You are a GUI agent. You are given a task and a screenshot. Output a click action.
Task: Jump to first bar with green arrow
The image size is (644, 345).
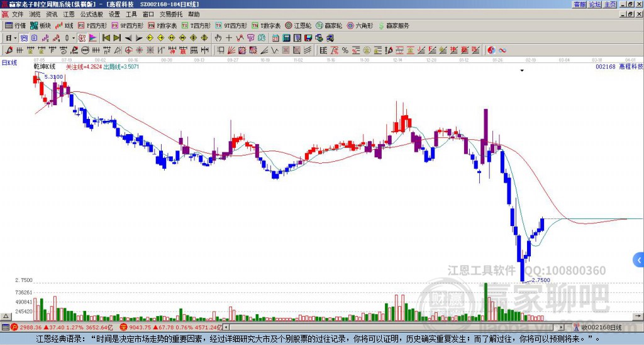pos(106,38)
